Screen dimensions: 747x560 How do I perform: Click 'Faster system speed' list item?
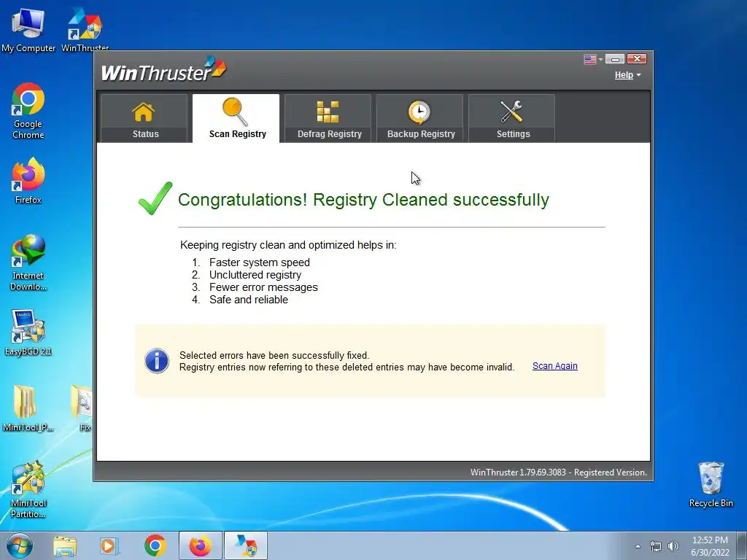[x=260, y=262]
